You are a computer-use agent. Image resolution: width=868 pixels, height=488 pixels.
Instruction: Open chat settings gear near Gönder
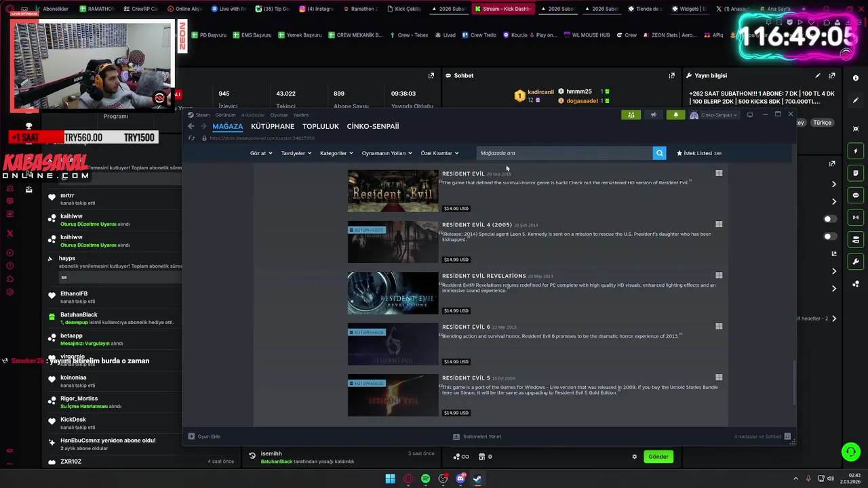(635, 457)
